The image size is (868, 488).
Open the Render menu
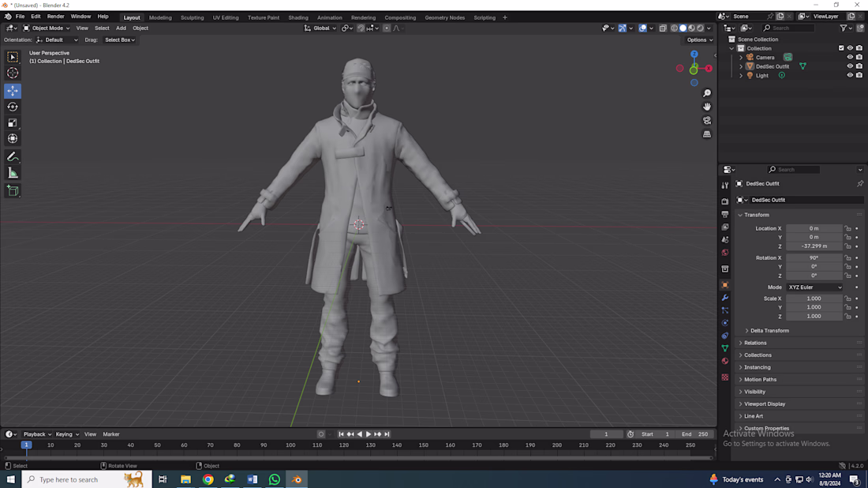pos(55,17)
